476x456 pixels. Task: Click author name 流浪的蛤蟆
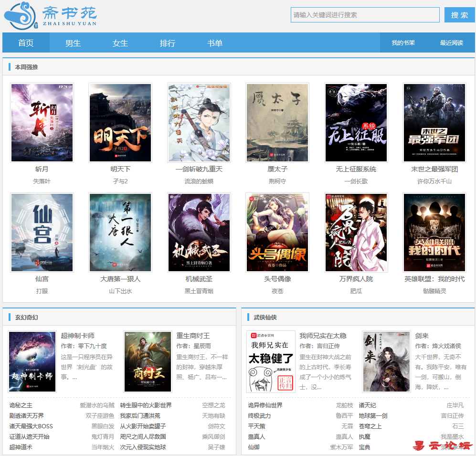click(x=199, y=181)
